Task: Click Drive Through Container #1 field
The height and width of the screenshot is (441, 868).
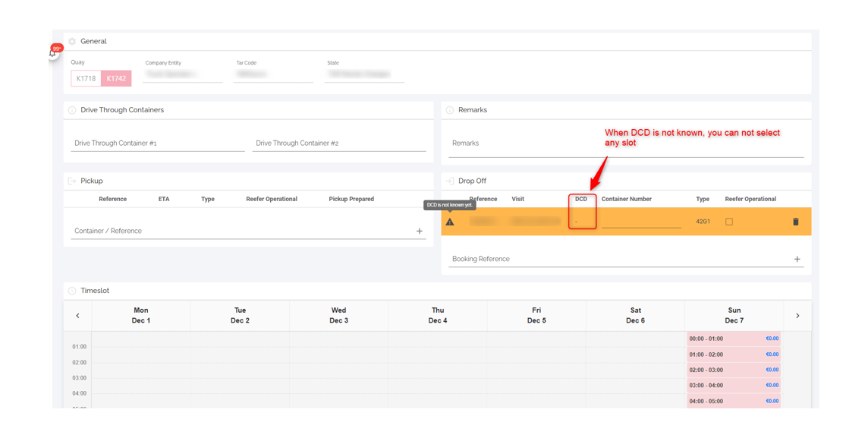Action: coord(158,143)
